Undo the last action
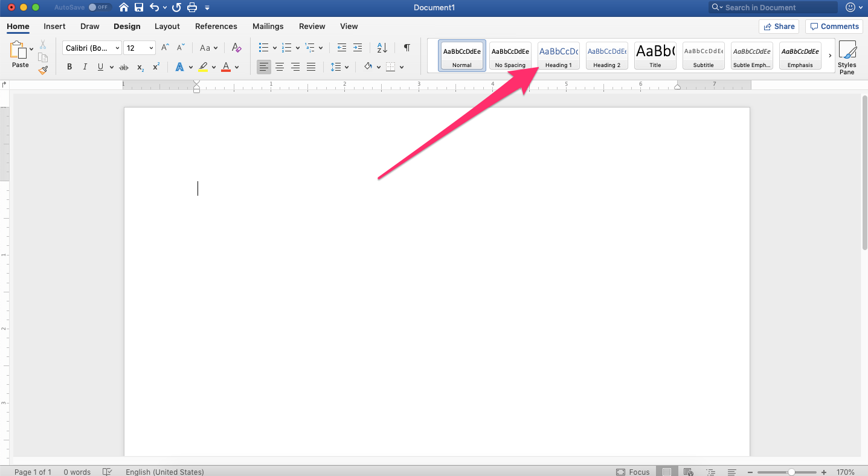 point(155,7)
